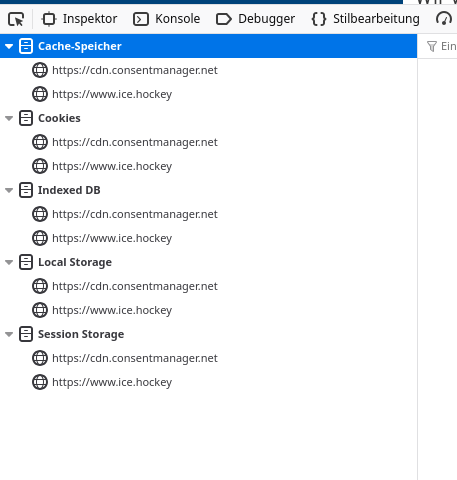
Task: Activate the element picker tool
Action: pos(16,19)
